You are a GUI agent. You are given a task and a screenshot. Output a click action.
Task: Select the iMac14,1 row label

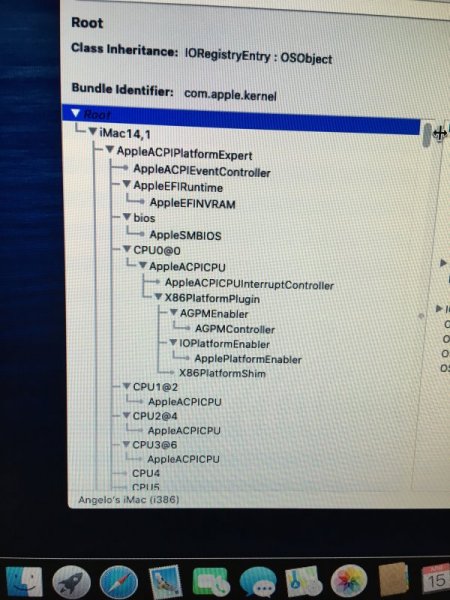pyautogui.click(x=125, y=134)
